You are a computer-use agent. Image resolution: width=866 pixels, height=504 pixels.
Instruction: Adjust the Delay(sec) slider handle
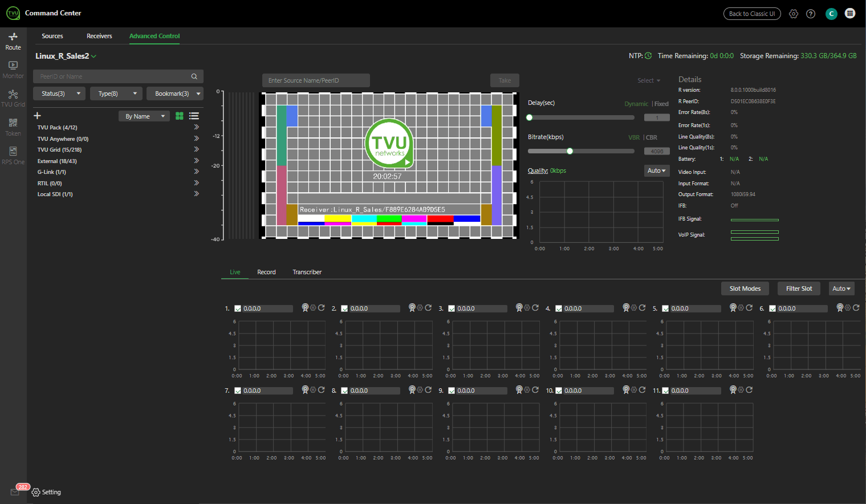click(529, 117)
